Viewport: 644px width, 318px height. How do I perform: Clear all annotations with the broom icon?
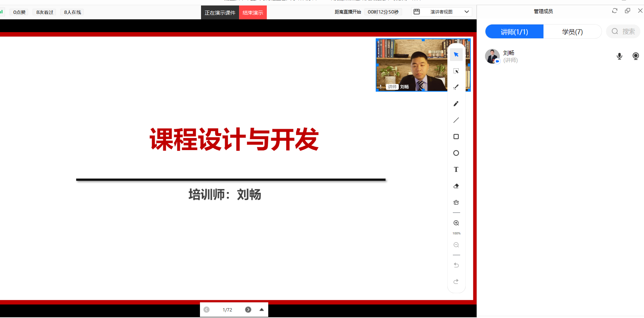point(456,202)
